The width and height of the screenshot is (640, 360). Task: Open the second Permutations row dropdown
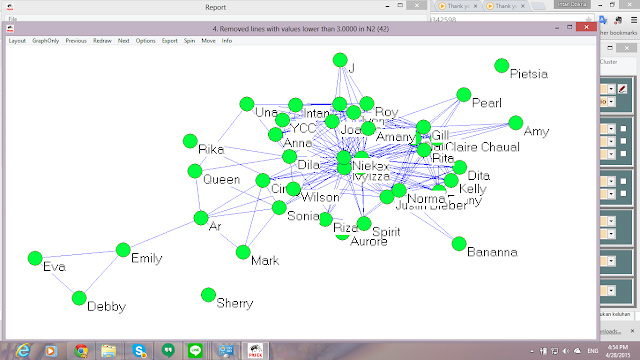coord(611,233)
